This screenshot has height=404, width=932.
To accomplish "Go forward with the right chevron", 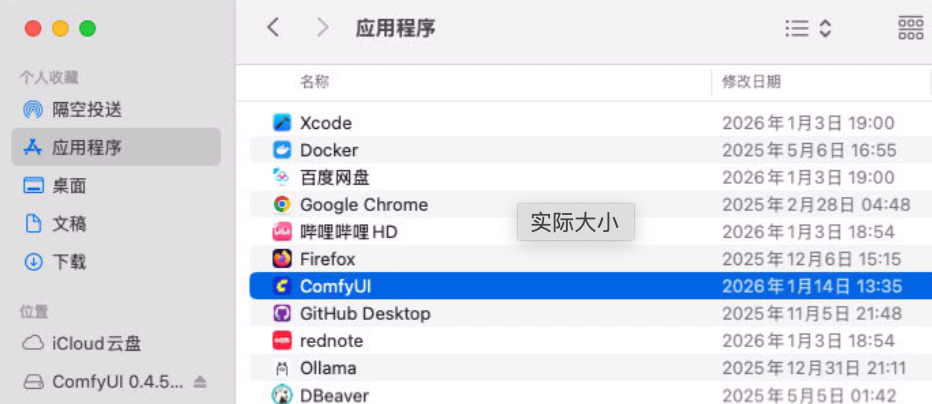I will (x=322, y=28).
